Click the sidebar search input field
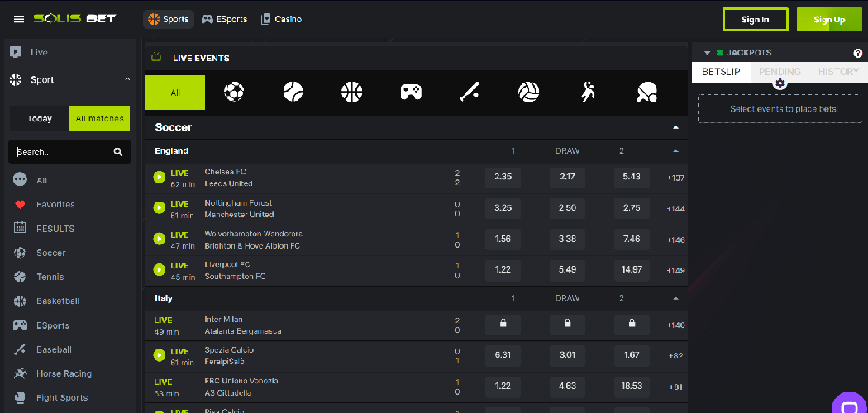The width and height of the screenshot is (868, 413). [x=62, y=152]
